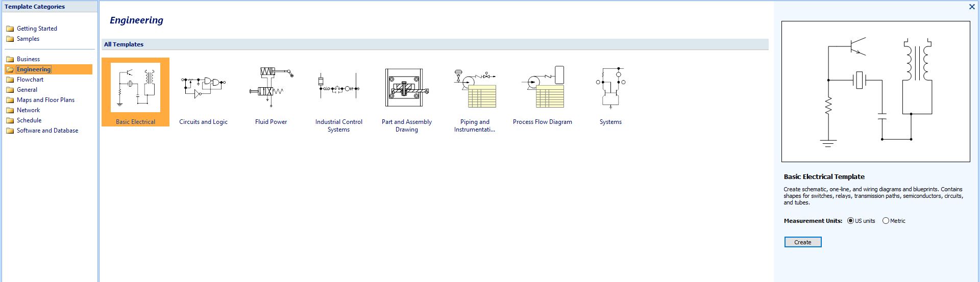Open the Network template category
This screenshot has height=282, width=980.
(x=28, y=110)
